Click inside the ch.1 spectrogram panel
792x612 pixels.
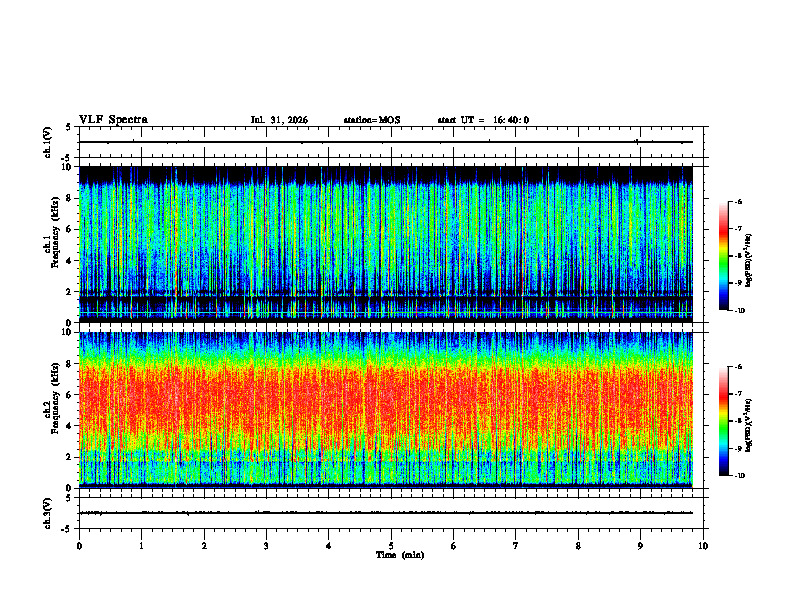click(x=386, y=244)
